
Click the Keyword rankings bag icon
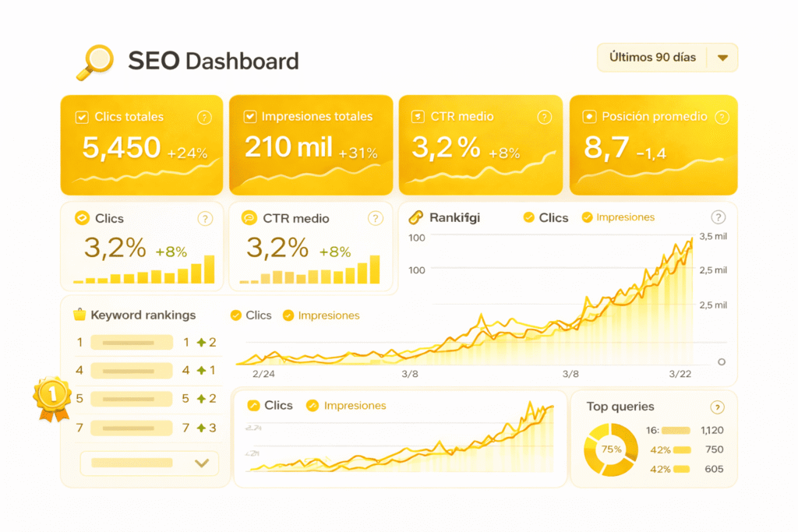pyautogui.click(x=79, y=315)
